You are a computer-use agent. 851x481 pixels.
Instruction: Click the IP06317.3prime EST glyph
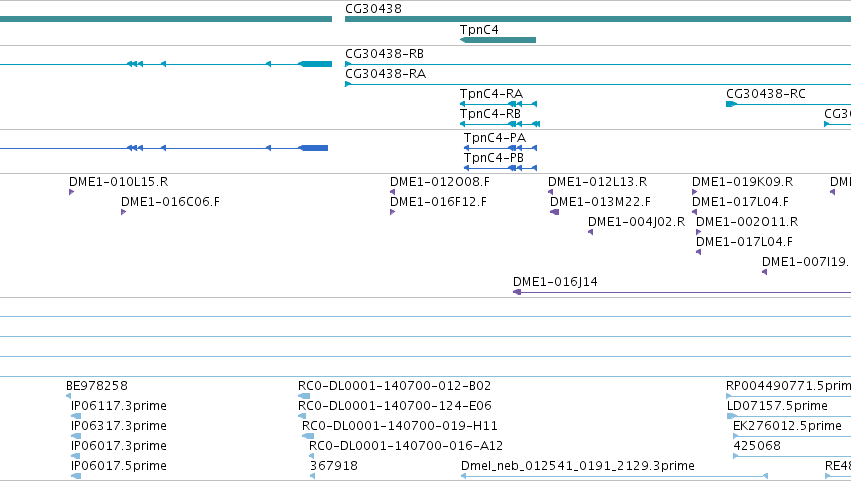pyautogui.click(x=76, y=436)
